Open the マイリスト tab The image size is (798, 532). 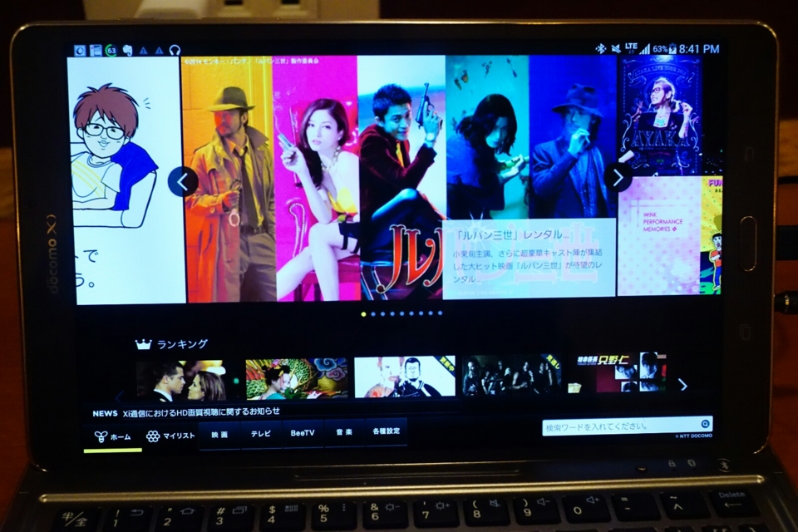click(x=170, y=436)
